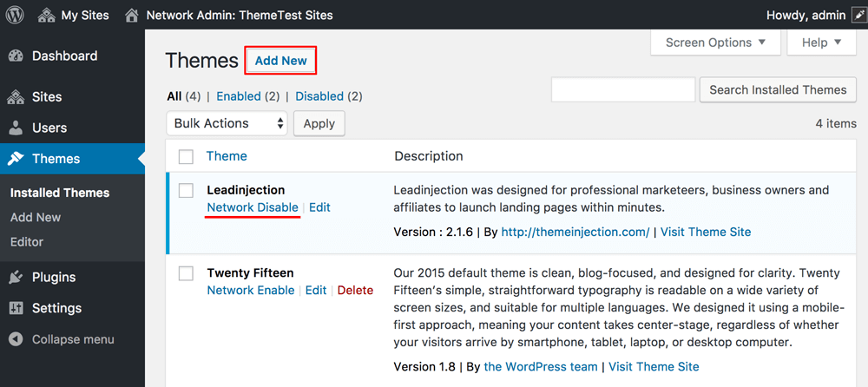Click Delete link for Twenty Fifteen

(355, 290)
